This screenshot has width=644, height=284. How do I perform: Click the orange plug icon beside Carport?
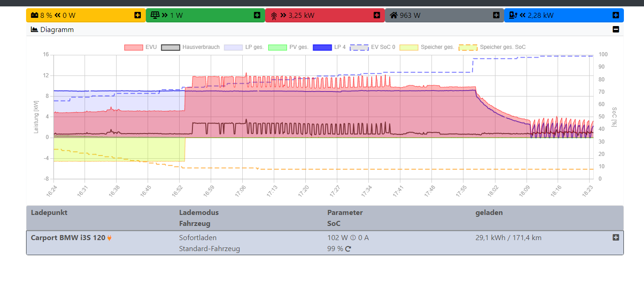click(110, 238)
